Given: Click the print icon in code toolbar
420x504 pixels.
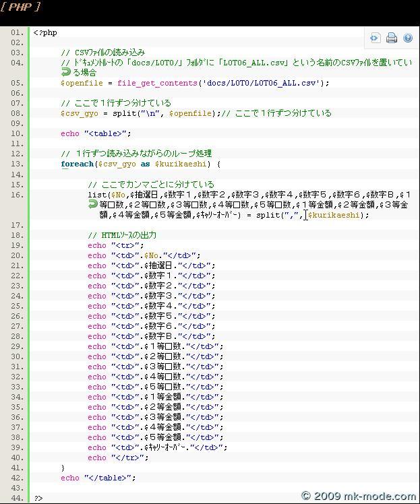Looking at the screenshot, I should [x=391, y=38].
